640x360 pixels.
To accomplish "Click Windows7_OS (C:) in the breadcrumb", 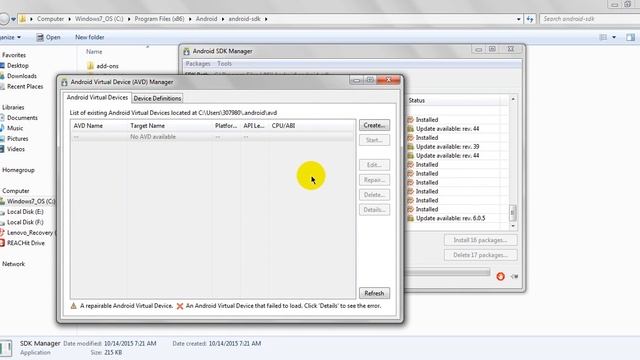I will click(x=99, y=19).
